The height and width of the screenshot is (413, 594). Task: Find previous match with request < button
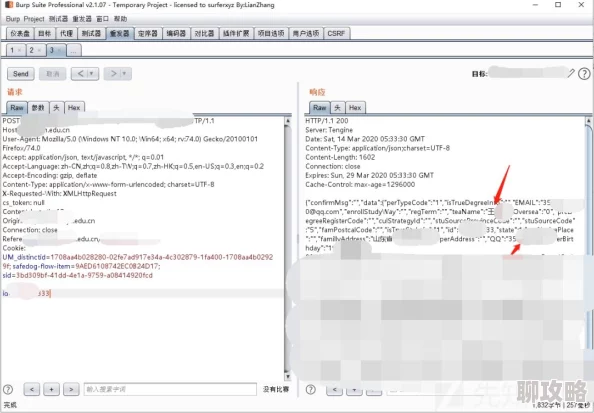pos(32,389)
